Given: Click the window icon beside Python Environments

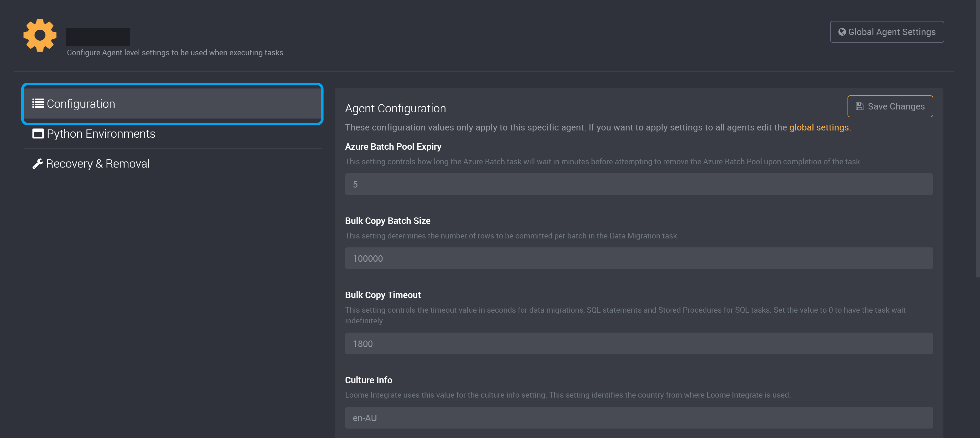Looking at the screenshot, I should point(38,134).
